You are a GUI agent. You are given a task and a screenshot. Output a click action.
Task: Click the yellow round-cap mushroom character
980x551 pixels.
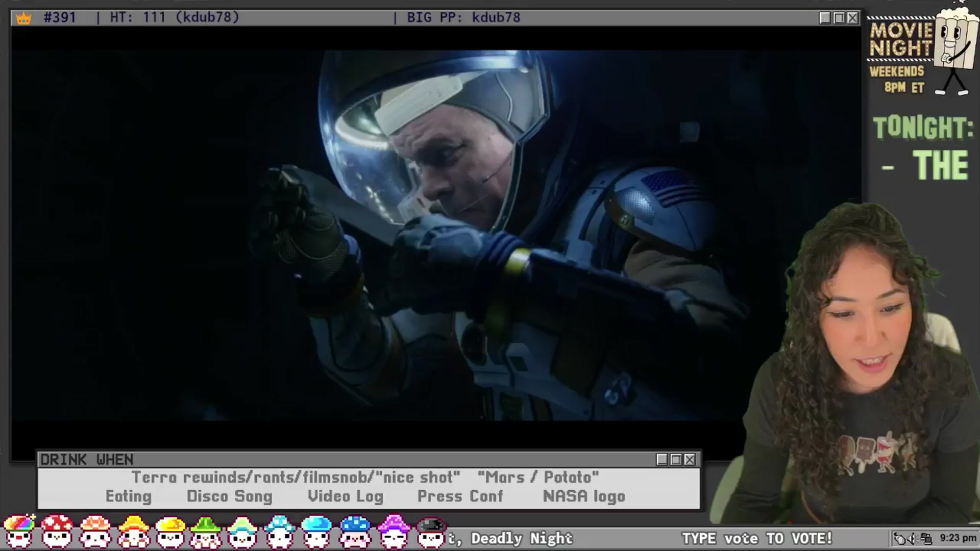pyautogui.click(x=170, y=532)
